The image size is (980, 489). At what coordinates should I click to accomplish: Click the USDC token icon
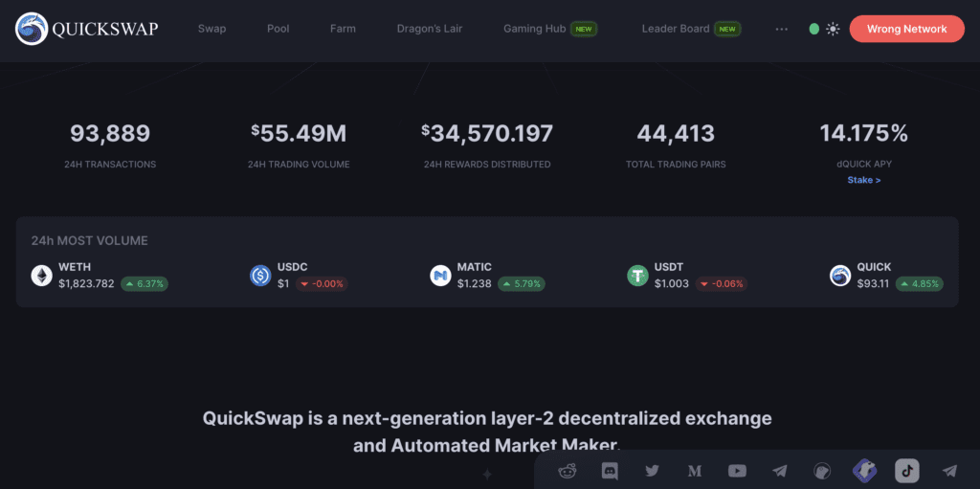tap(260, 276)
